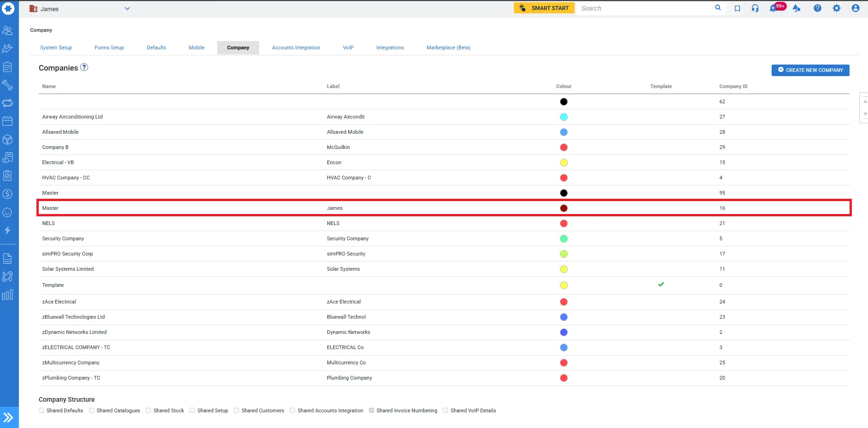Open the design tools icon in sidebar

point(7,277)
